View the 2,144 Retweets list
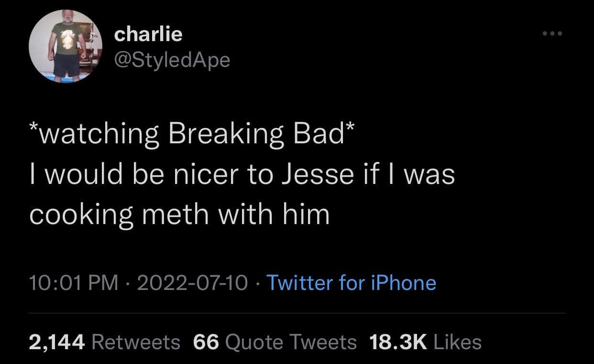Screen dimensions: 594x364 pyautogui.click(x=104, y=342)
